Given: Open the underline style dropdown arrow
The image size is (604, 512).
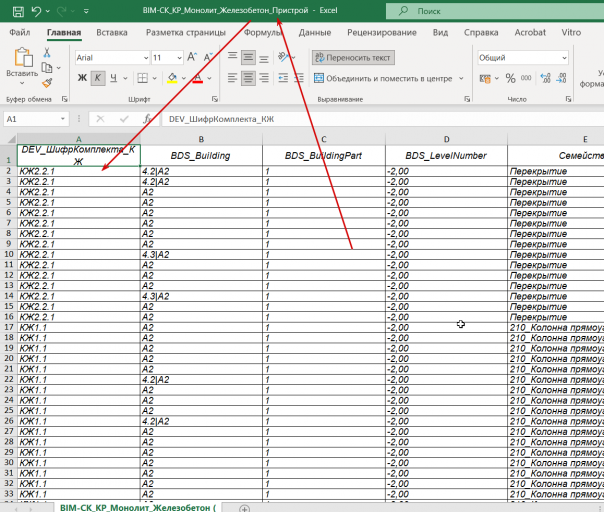Looking at the screenshot, I should point(125,78).
